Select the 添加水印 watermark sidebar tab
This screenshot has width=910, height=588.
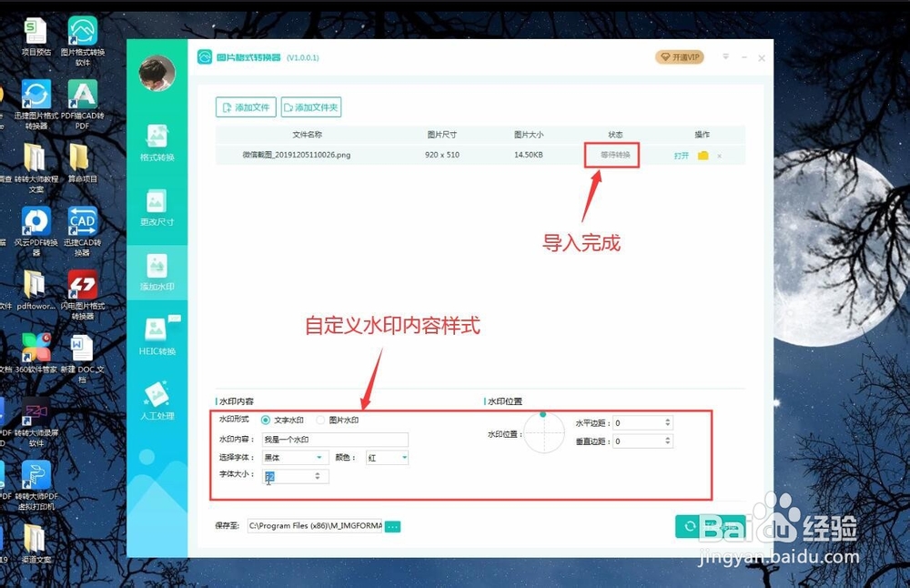(157, 272)
